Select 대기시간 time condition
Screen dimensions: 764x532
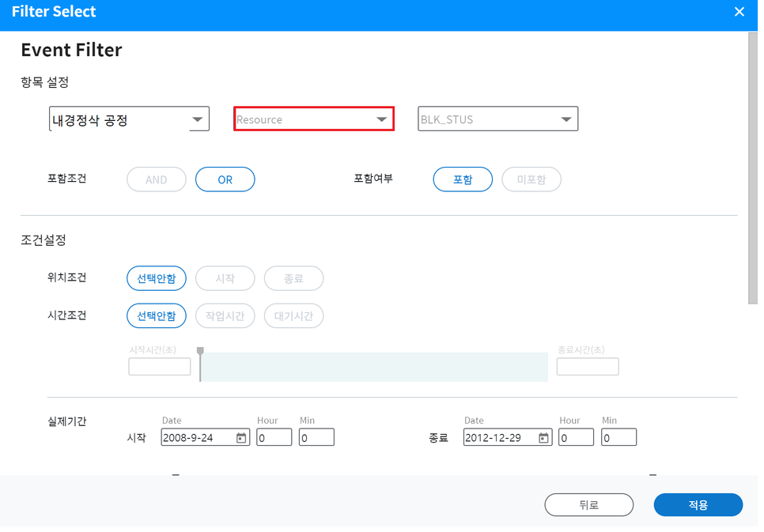coord(293,316)
